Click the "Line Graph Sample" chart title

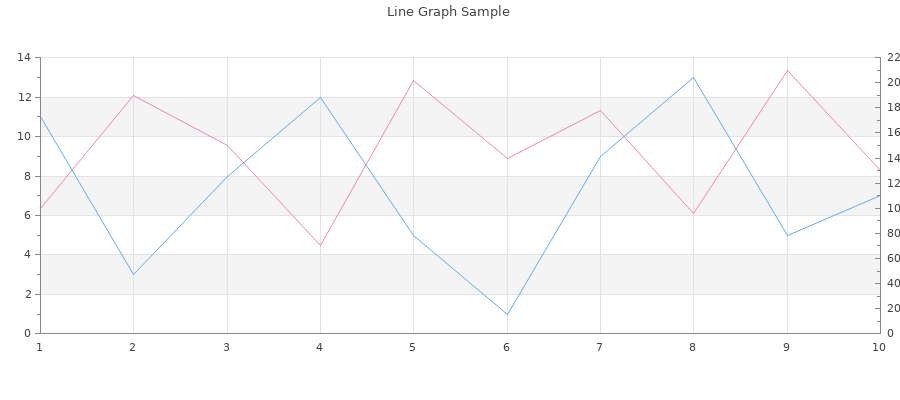[x=448, y=12]
